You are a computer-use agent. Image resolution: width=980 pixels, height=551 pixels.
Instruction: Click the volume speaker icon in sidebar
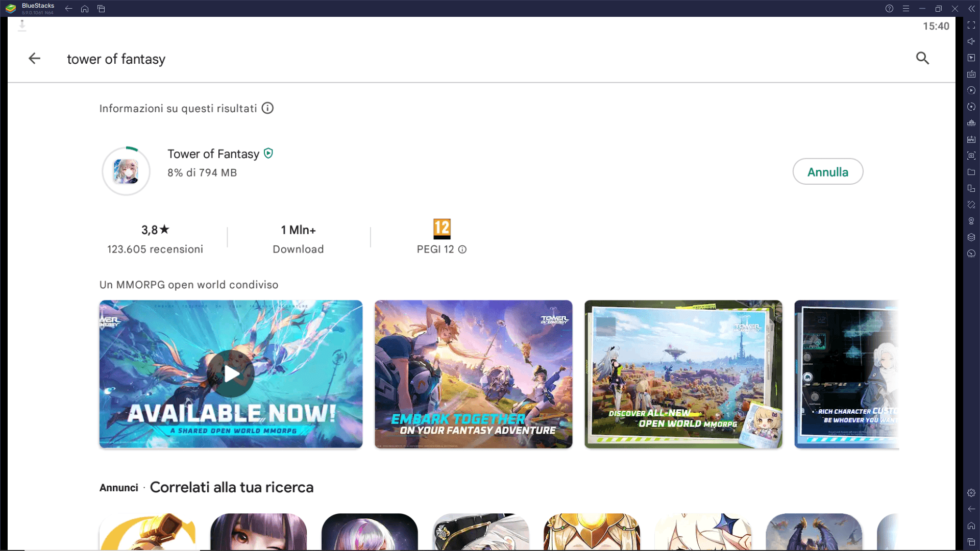click(971, 41)
